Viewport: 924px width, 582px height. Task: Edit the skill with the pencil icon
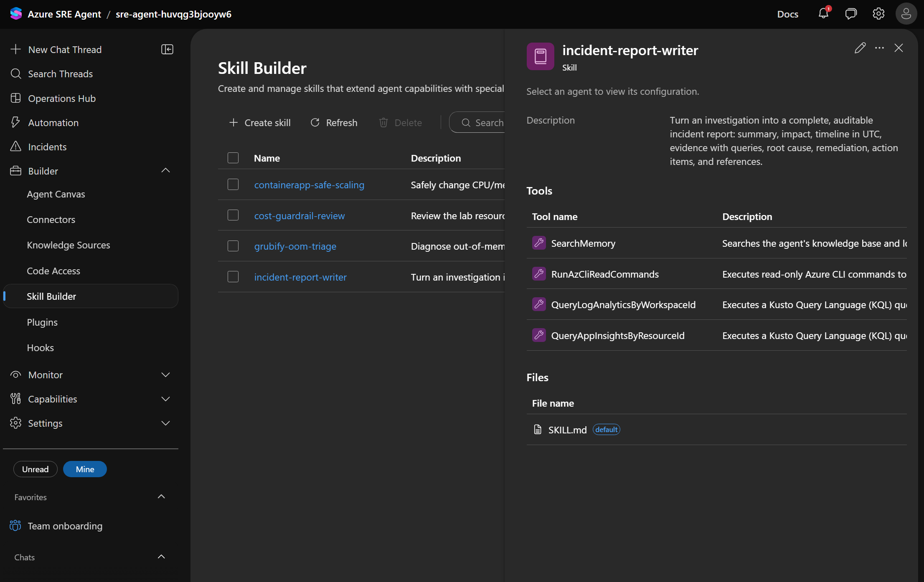pyautogui.click(x=860, y=48)
